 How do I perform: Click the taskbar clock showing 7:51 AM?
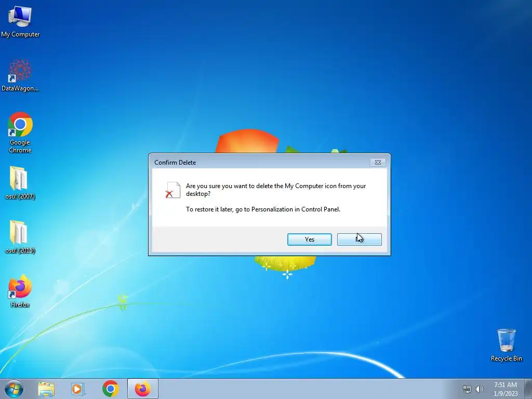click(x=506, y=389)
